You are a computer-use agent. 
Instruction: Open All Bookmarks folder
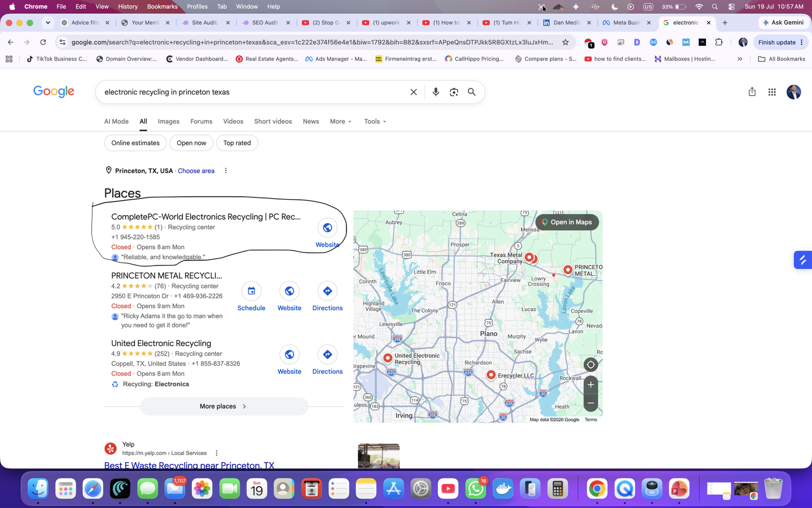click(782, 59)
